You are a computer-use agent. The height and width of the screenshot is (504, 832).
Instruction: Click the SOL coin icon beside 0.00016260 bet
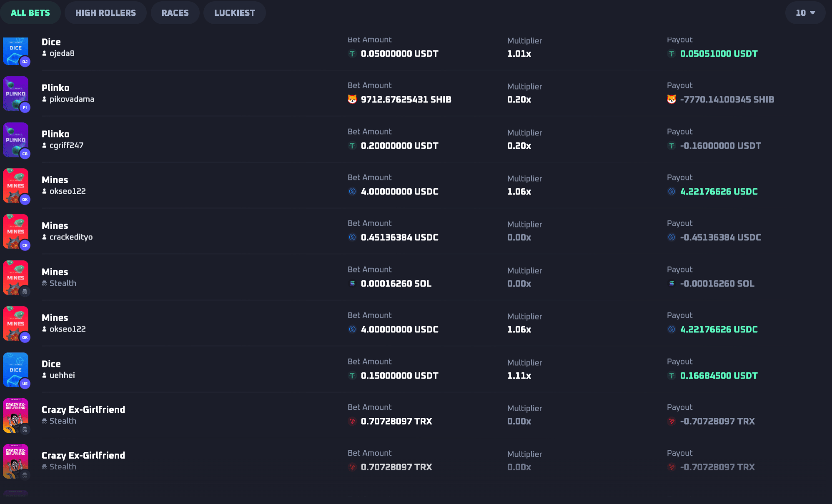pyautogui.click(x=352, y=284)
